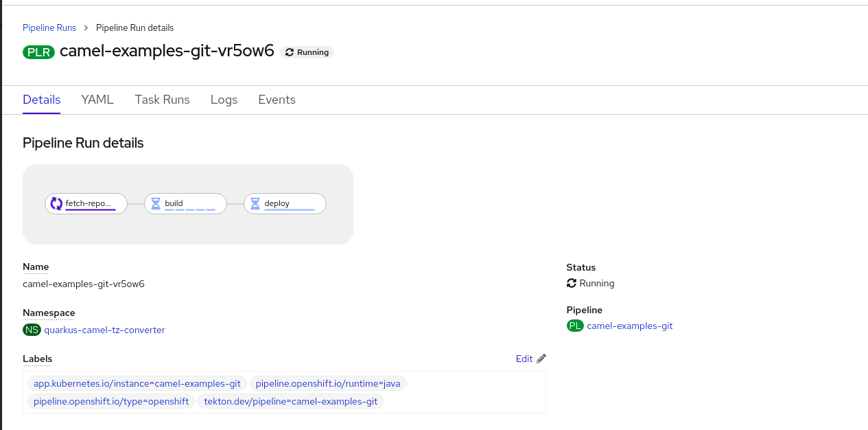868x430 pixels.
Task: Click the Pipeline field label
Action: click(x=585, y=310)
